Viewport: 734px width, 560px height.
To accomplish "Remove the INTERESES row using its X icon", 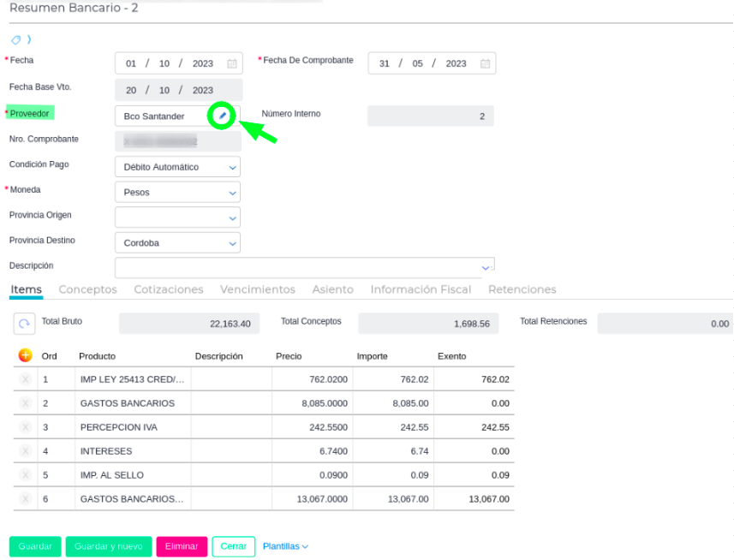I will click(x=25, y=451).
